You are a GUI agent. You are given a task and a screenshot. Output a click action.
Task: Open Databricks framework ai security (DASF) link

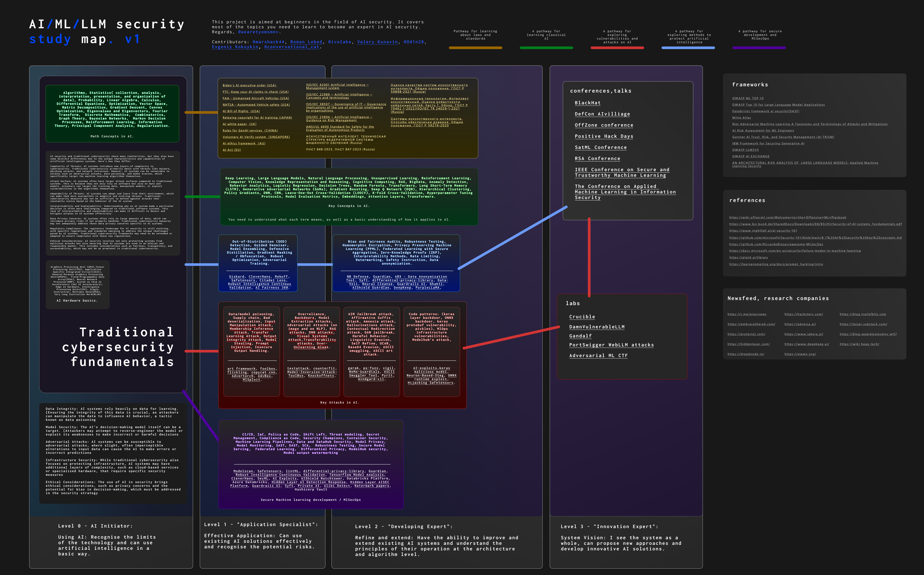click(x=766, y=111)
